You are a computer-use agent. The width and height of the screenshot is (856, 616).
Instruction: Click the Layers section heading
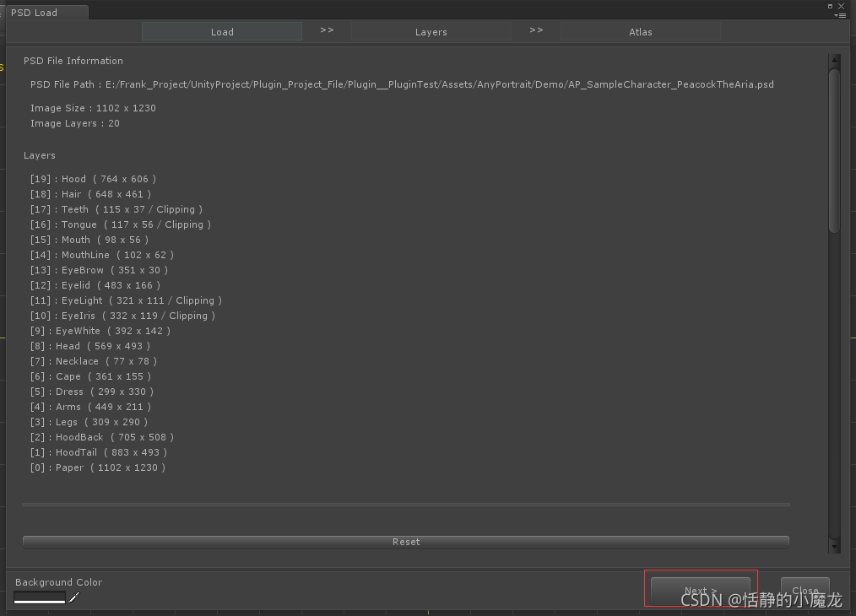click(x=40, y=155)
